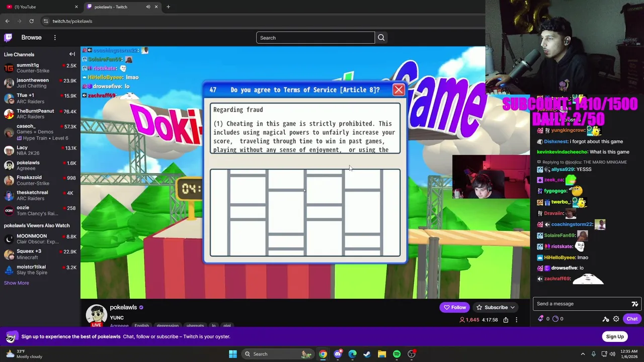Reload the Twitch page
644x362 pixels.
click(x=31, y=21)
